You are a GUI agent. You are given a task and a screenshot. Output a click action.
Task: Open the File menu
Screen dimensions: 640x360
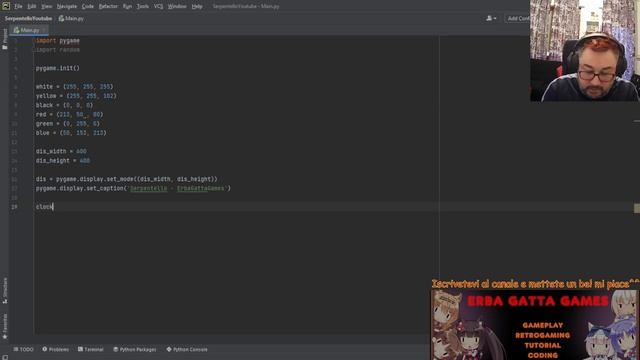point(18,6)
